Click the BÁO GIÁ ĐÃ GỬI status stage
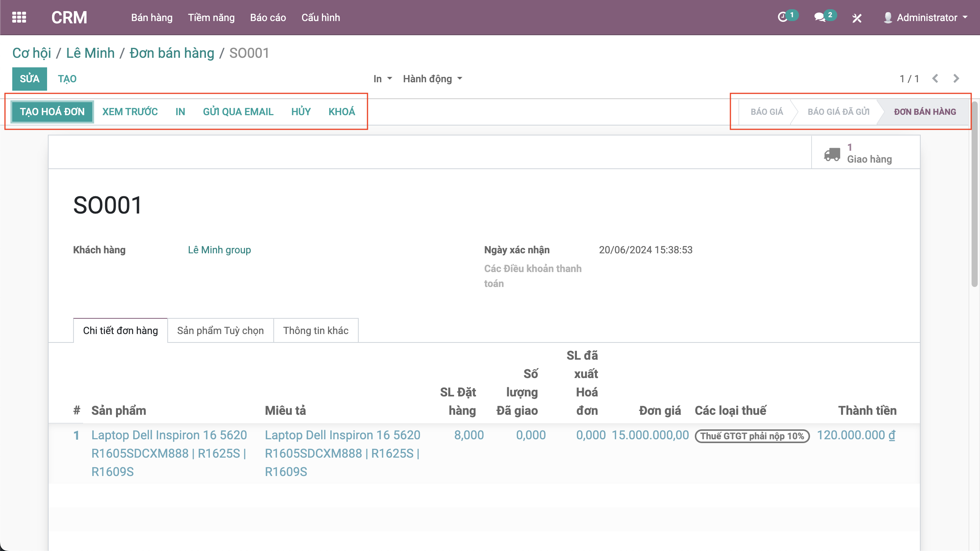Viewport: 980px width, 551px height. (x=838, y=112)
